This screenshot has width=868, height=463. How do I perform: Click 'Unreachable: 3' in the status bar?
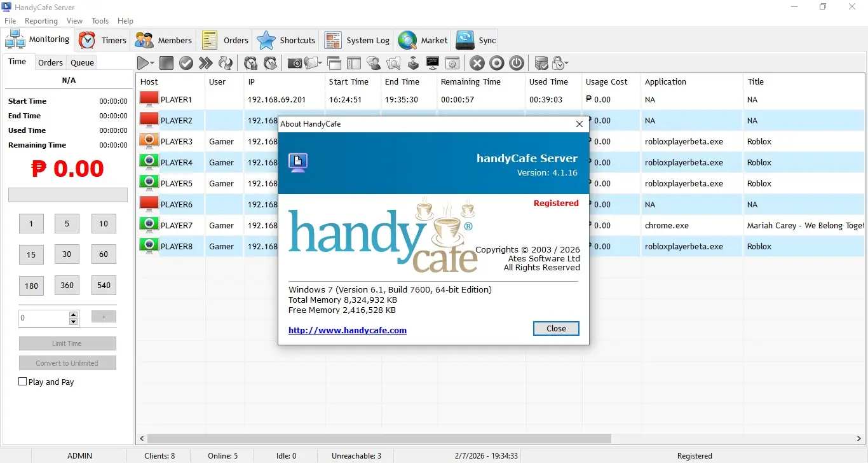[x=356, y=456]
